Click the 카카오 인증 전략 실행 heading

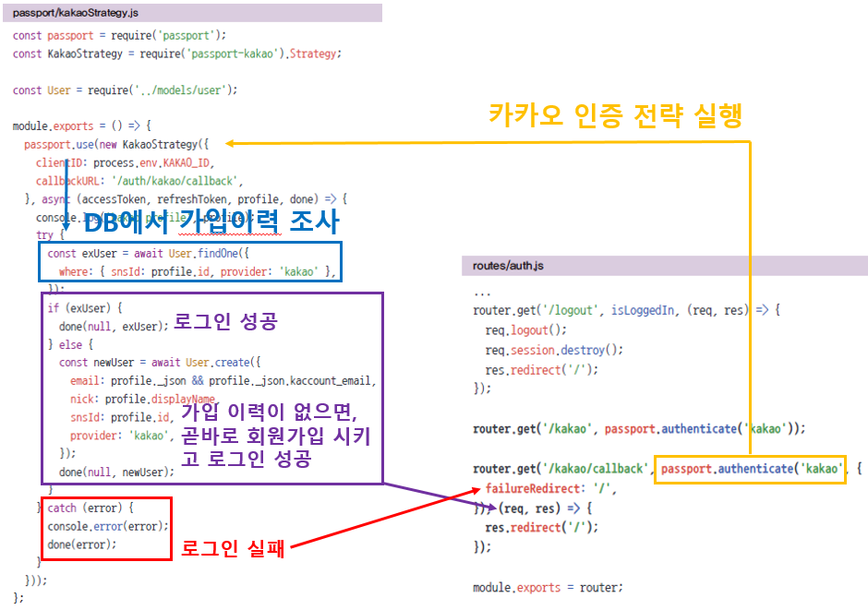[x=615, y=115]
